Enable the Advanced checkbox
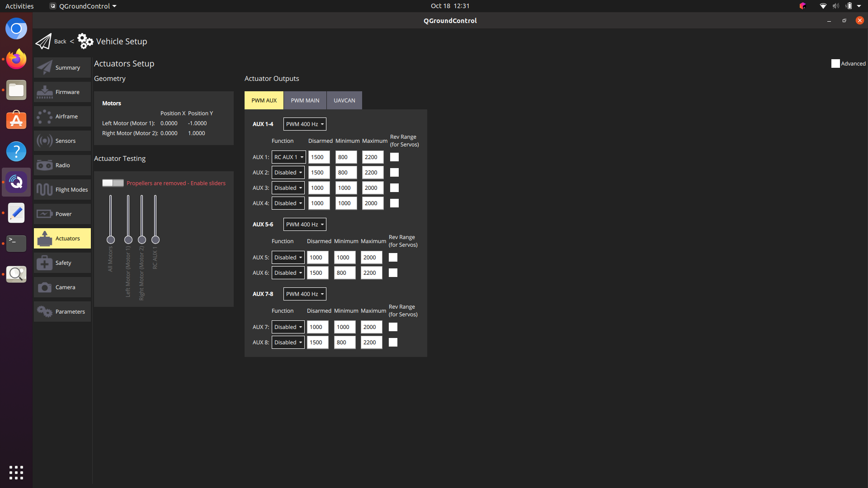The image size is (868, 488). (835, 64)
